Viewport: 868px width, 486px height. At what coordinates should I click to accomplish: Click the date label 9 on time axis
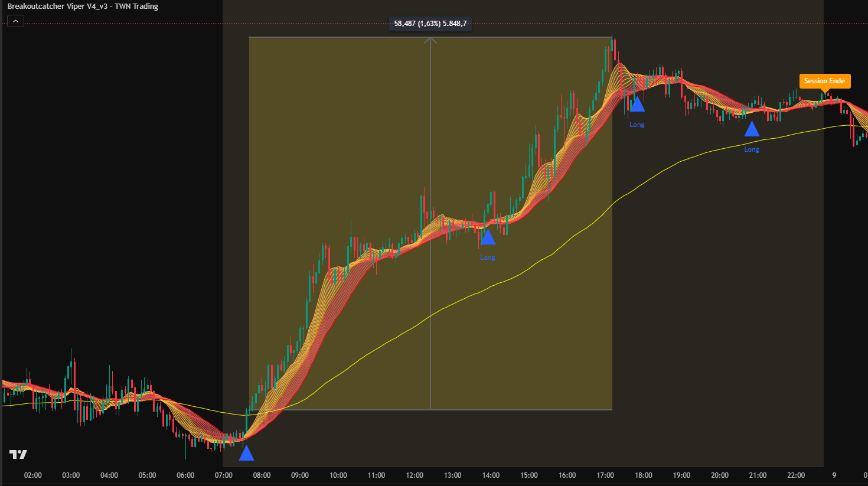(834, 475)
